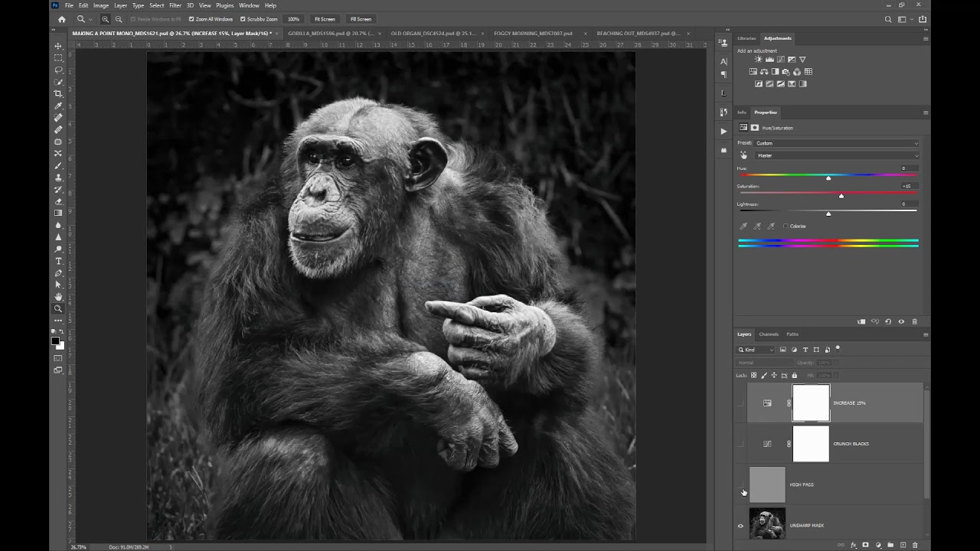The height and width of the screenshot is (551, 980).
Task: Reset Hue/Saturation adjustment to defaults
Action: coord(888,321)
